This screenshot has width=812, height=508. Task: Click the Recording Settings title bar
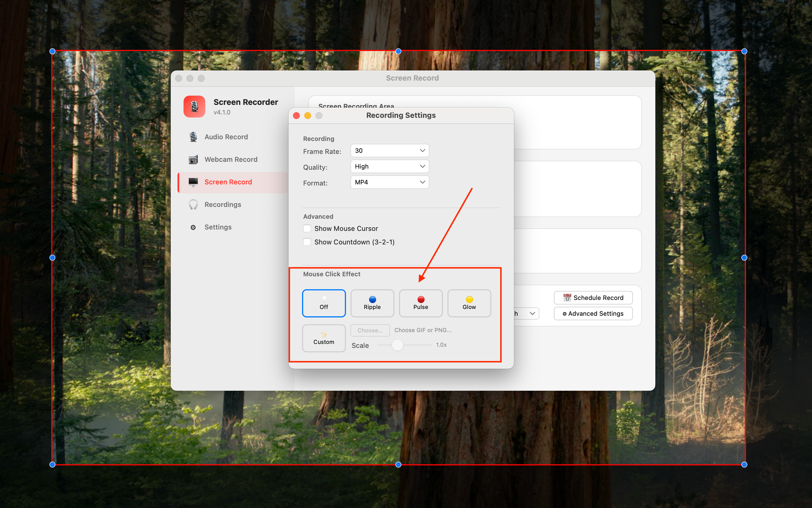click(x=401, y=116)
